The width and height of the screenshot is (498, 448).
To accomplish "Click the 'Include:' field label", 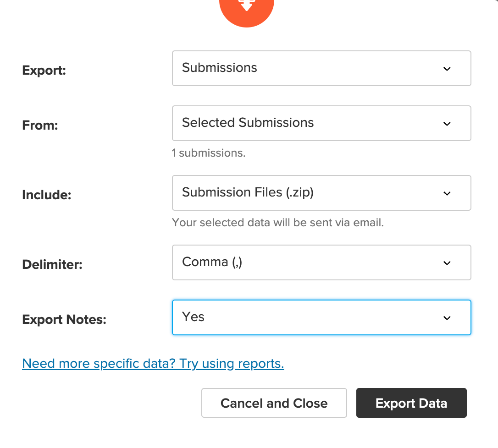I will pyautogui.click(x=47, y=195).
